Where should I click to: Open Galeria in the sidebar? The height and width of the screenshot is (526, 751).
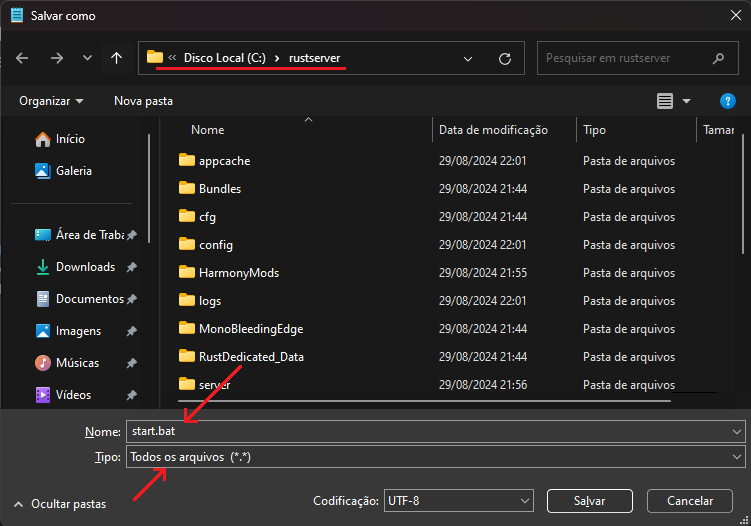click(x=63, y=171)
